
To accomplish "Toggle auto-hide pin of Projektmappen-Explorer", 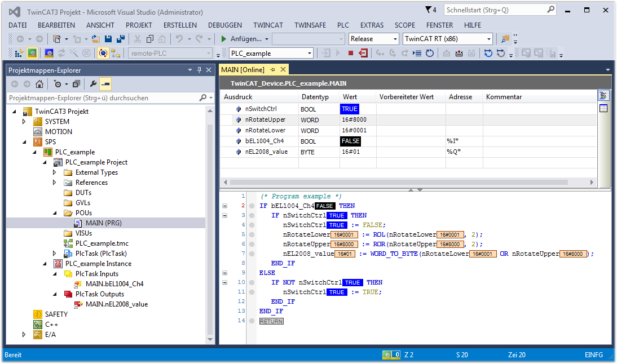I will tap(199, 70).
